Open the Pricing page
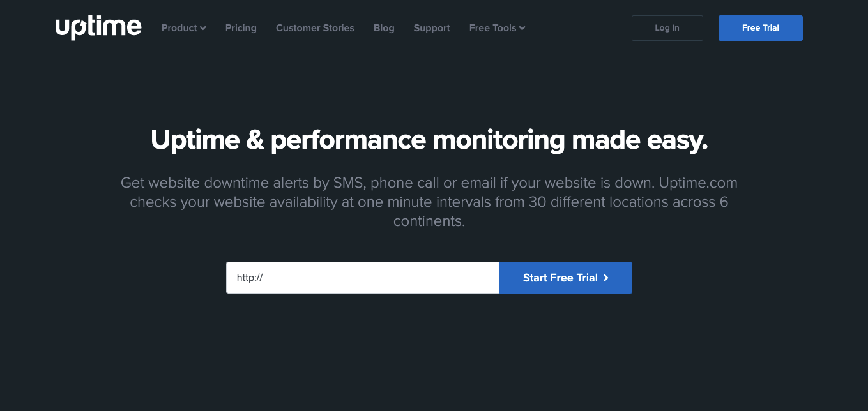The width and height of the screenshot is (868, 411). [241, 28]
